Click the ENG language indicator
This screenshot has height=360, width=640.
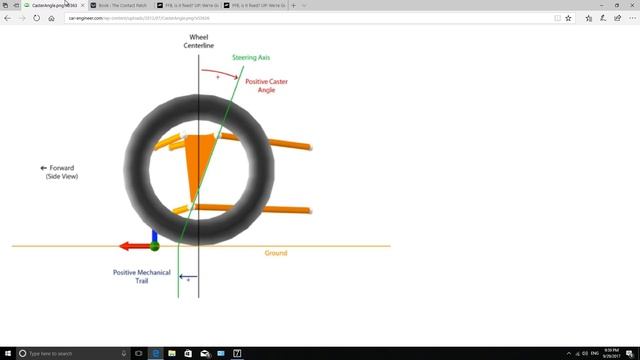[x=595, y=353]
